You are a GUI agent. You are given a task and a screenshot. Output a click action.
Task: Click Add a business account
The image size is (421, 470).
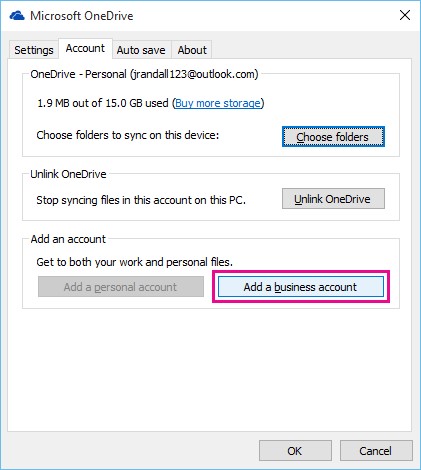click(x=301, y=287)
